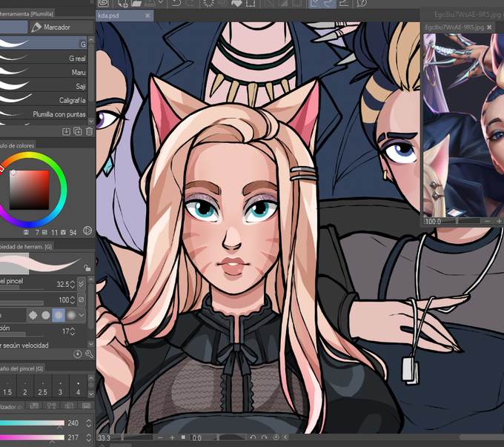
Task: Click tool property panel down arrow
Action: (x=91, y=344)
